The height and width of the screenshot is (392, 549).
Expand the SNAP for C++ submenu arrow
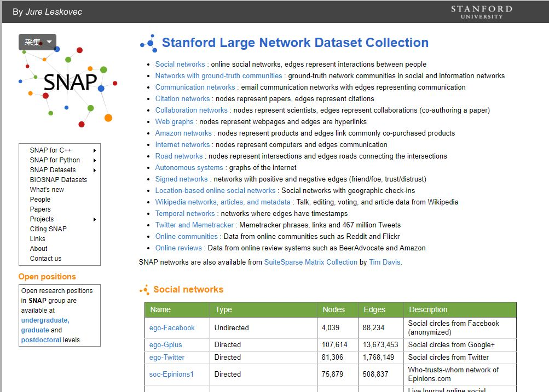pyautogui.click(x=95, y=150)
